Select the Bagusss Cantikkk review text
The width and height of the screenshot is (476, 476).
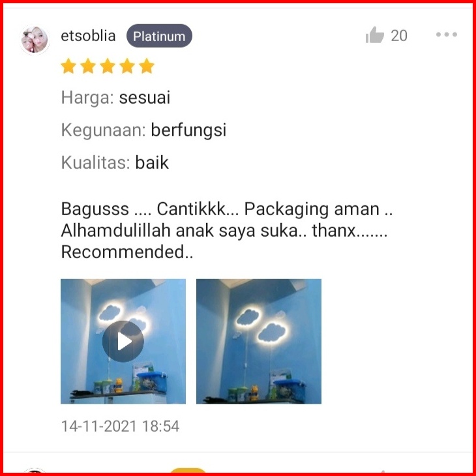coord(227,230)
